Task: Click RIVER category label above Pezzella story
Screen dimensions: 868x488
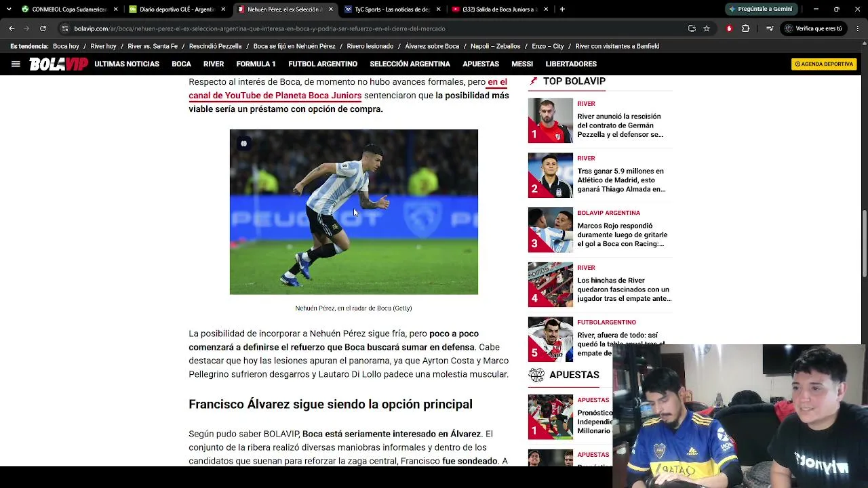Action: click(x=586, y=104)
